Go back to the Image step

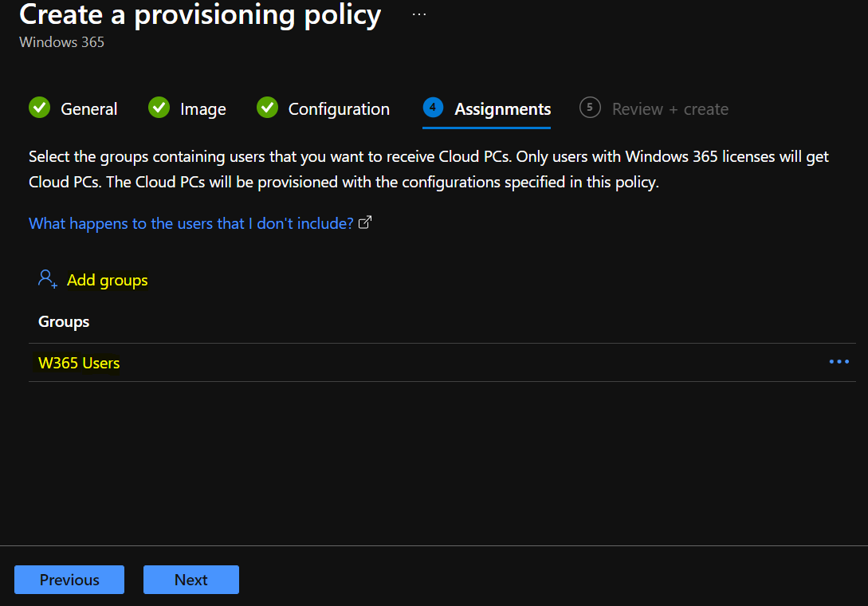click(187, 108)
